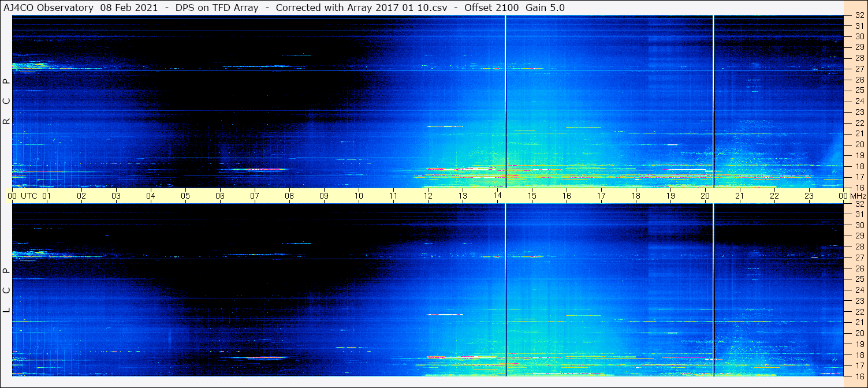This screenshot has width=868, height=388.
Task: Click the 'AJ4CO Observatory' title text
Action: point(49,8)
